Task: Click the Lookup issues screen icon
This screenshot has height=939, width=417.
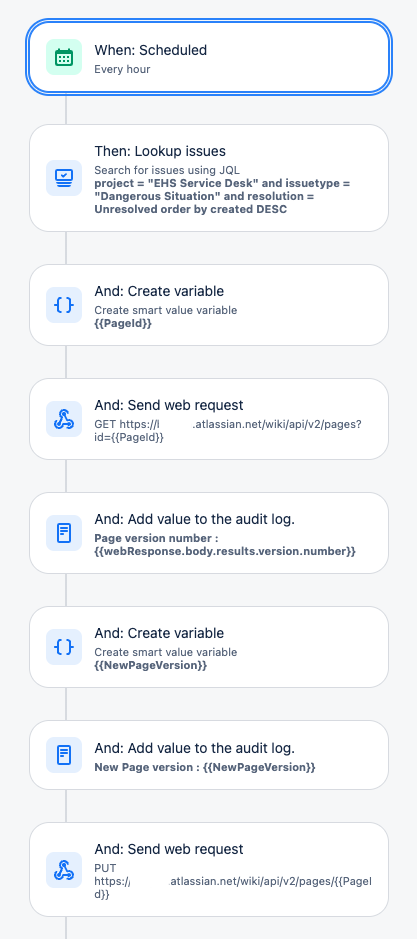Action: (64, 178)
